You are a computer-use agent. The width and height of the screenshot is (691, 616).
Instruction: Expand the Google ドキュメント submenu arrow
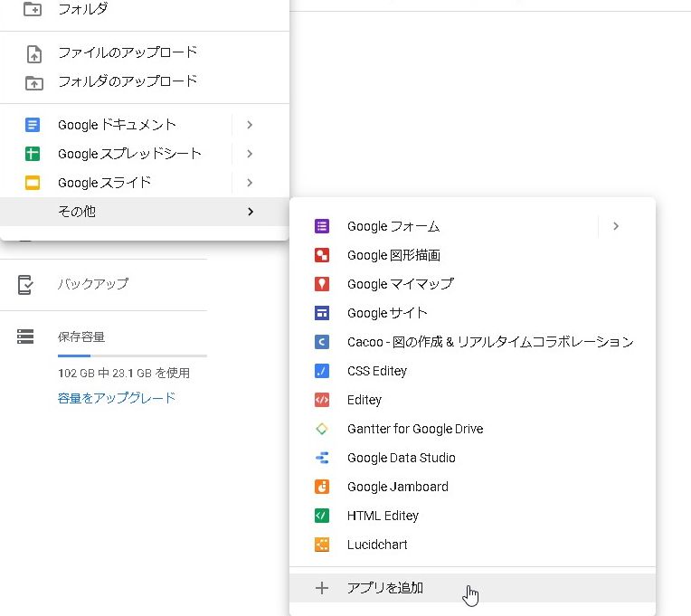(x=250, y=125)
